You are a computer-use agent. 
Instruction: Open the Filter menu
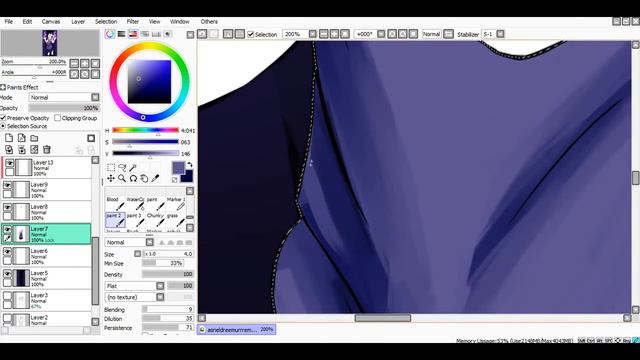point(133,22)
